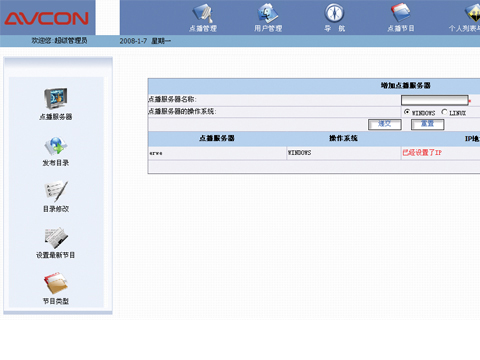The width and height of the screenshot is (480, 360).
Task: Select the LINUX radio button
Action: coord(444,112)
